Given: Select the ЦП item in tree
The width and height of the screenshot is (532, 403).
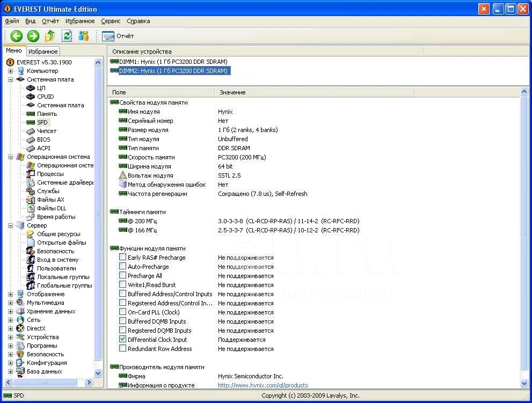Looking at the screenshot, I should point(41,88).
